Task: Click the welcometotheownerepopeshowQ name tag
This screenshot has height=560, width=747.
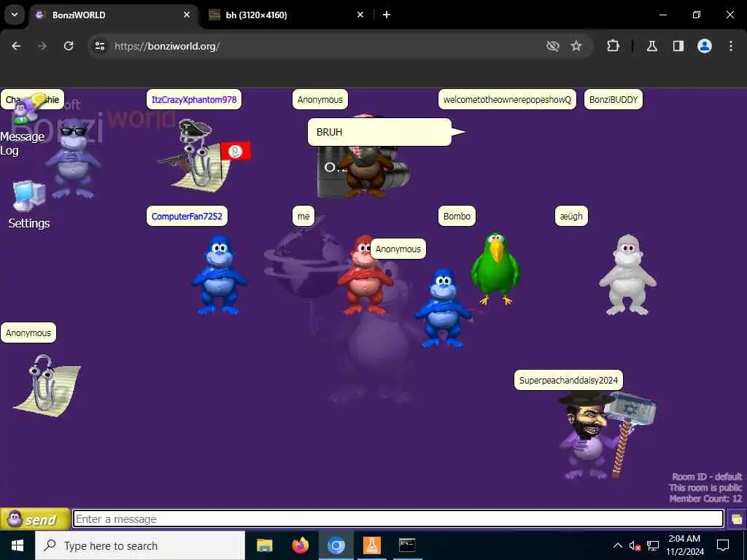Action: [507, 99]
